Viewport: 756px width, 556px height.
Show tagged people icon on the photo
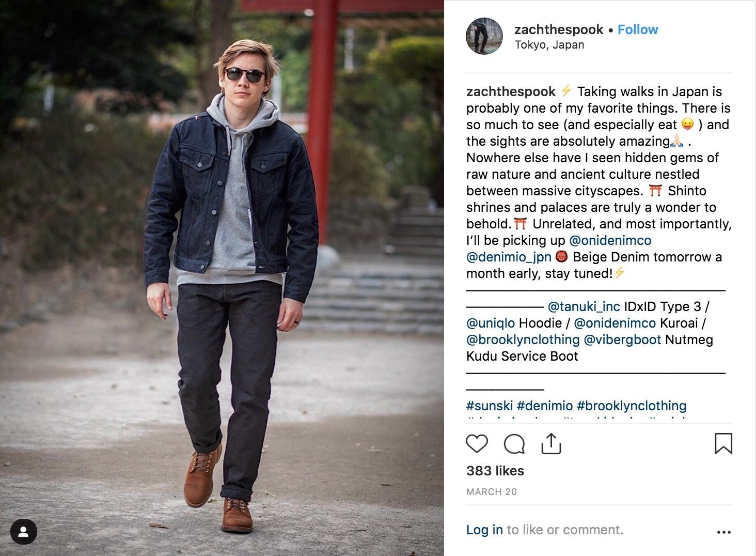click(23, 532)
